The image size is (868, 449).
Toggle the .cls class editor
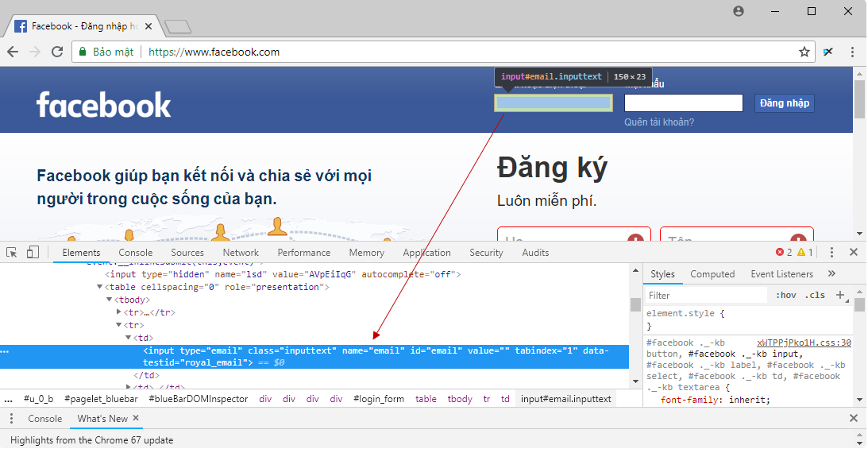pos(815,295)
